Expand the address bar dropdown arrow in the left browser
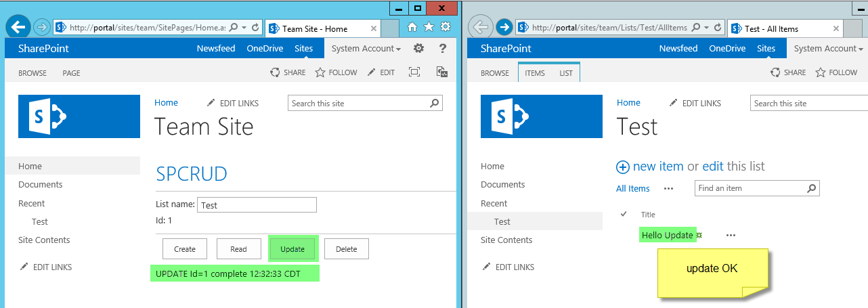The image size is (868, 308). [243, 28]
